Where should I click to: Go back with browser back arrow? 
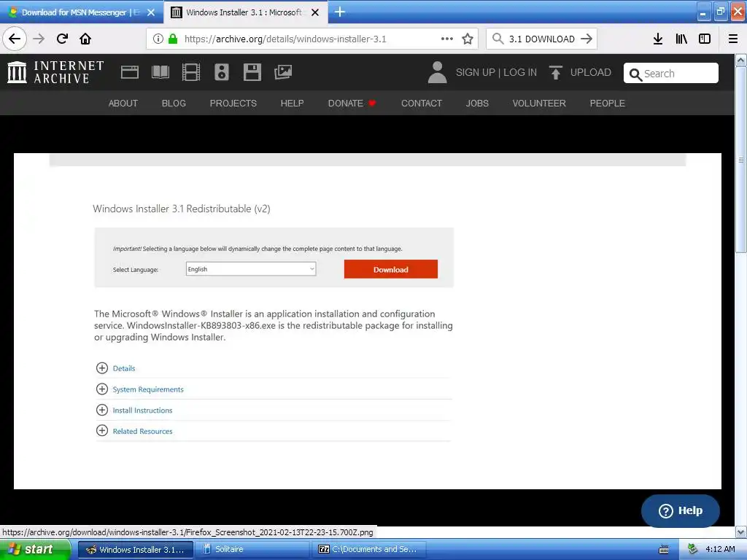[x=15, y=39]
